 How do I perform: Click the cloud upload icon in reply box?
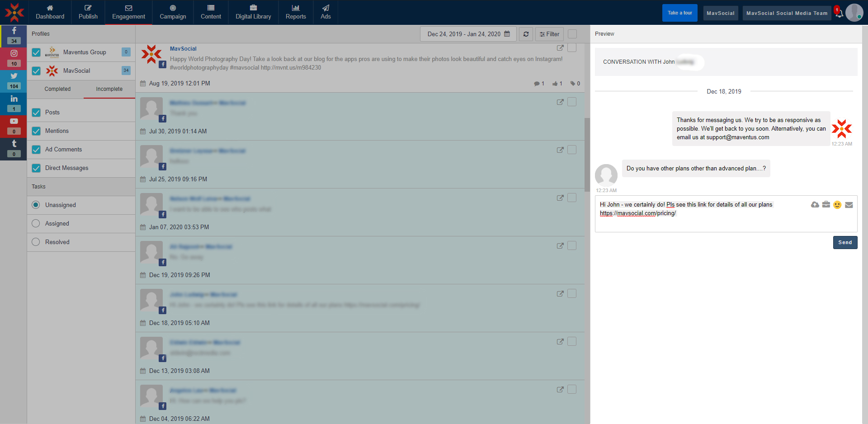pyautogui.click(x=815, y=205)
